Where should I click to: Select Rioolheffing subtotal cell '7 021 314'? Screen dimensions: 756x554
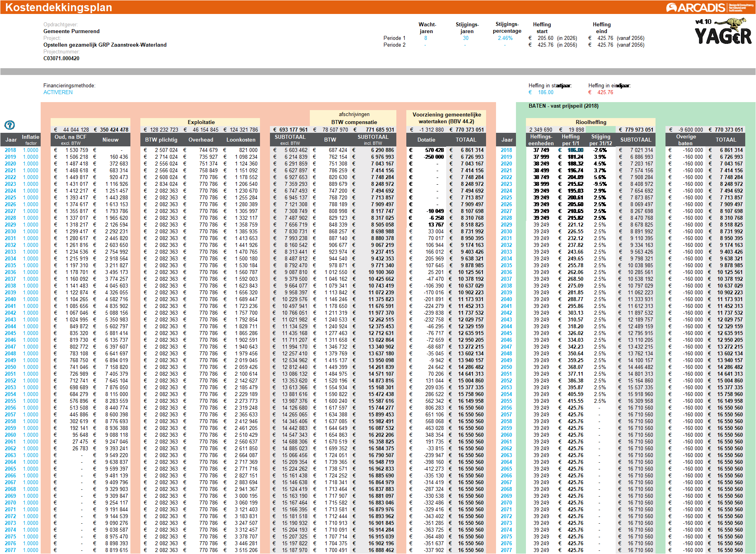tap(642, 150)
